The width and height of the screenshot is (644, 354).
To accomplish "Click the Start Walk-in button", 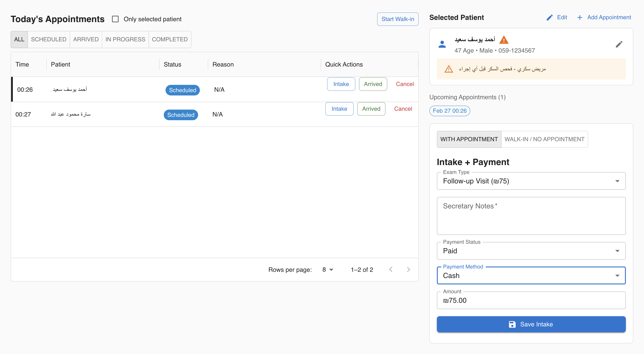I will [x=397, y=19].
